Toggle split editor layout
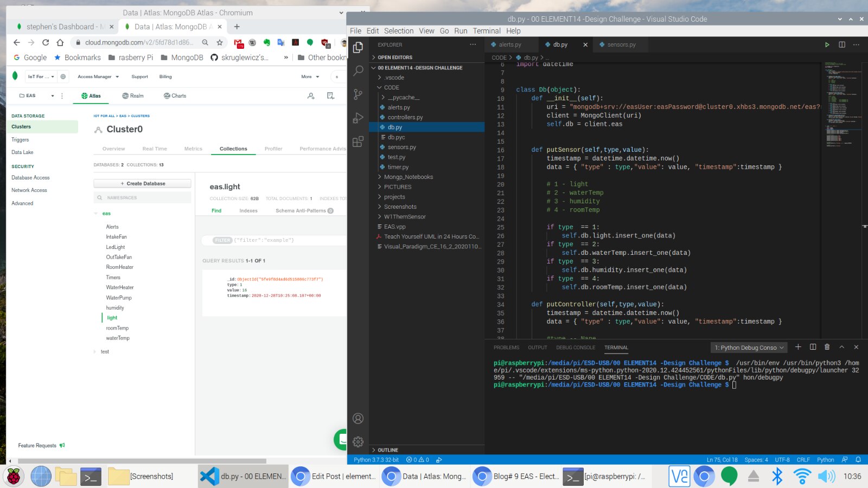This screenshot has height=488, width=868. (x=841, y=44)
